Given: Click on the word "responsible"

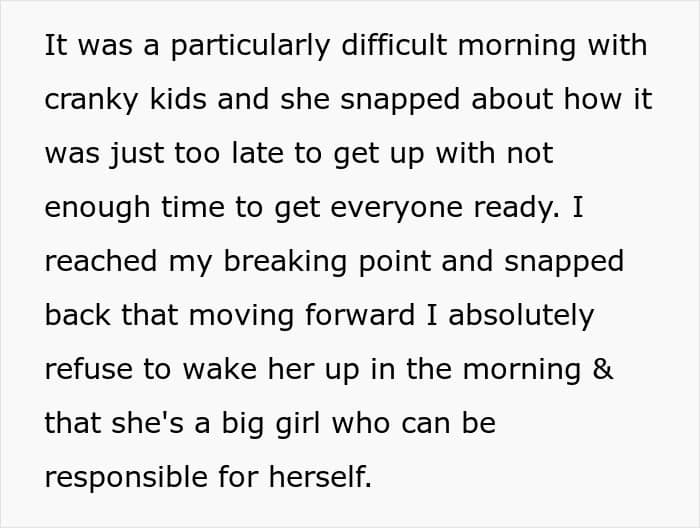Looking at the screenshot, I should point(126,478).
